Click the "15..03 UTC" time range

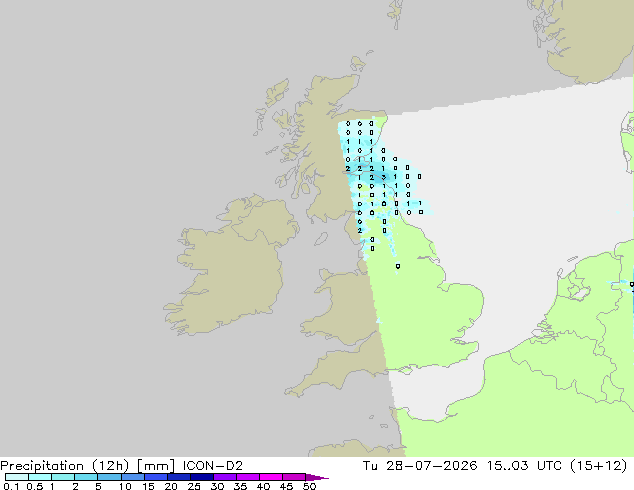click(524, 466)
